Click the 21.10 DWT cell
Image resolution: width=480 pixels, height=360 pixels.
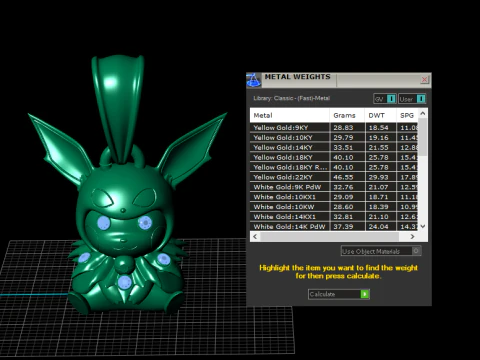click(380, 217)
